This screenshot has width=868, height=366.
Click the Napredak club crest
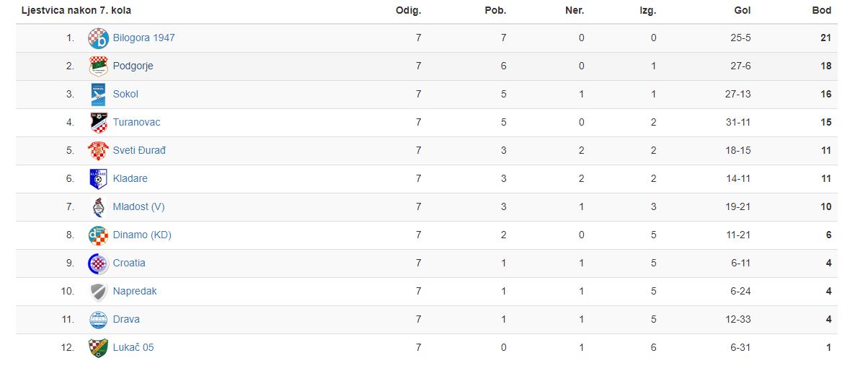tap(98, 292)
